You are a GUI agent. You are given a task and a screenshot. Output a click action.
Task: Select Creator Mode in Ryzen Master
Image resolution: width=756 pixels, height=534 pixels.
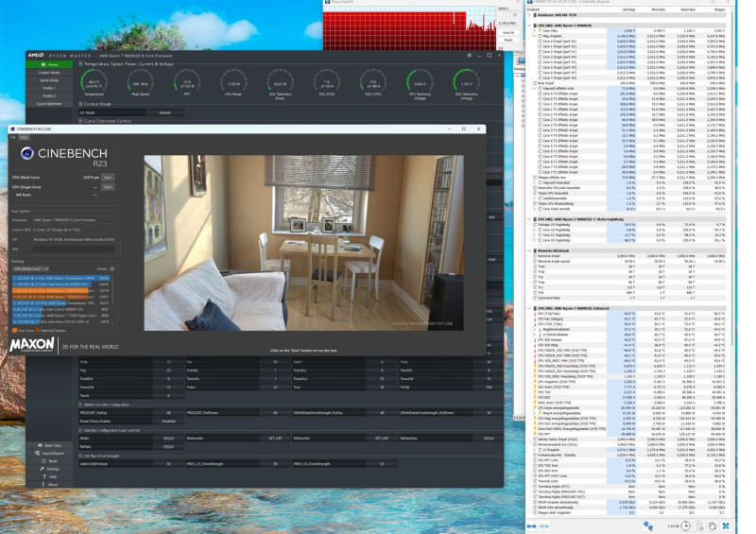(49, 73)
